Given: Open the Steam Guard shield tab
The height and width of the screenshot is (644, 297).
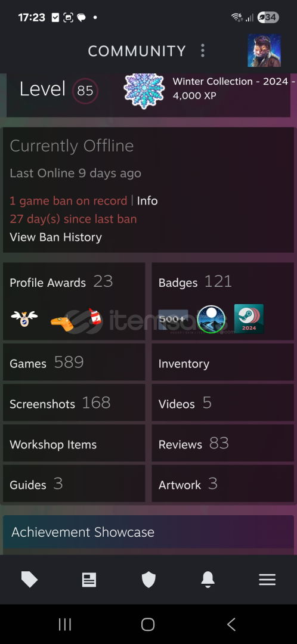Looking at the screenshot, I should [148, 580].
